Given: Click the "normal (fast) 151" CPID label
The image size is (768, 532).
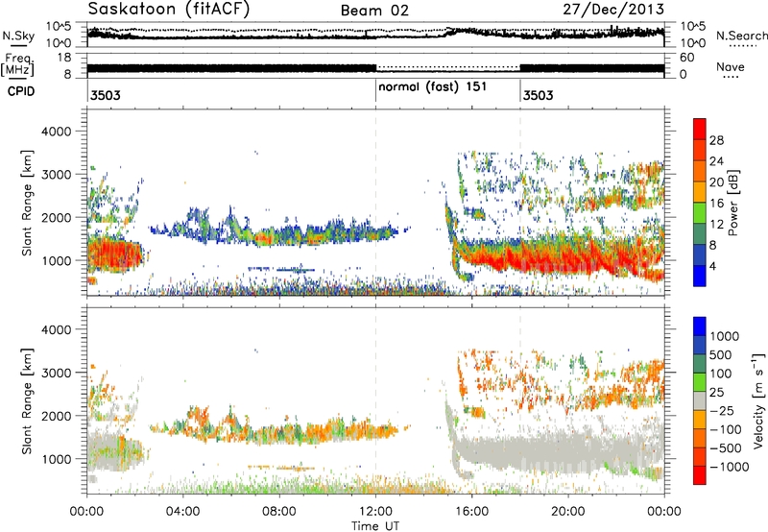Looking at the screenshot, I should pos(433,86).
